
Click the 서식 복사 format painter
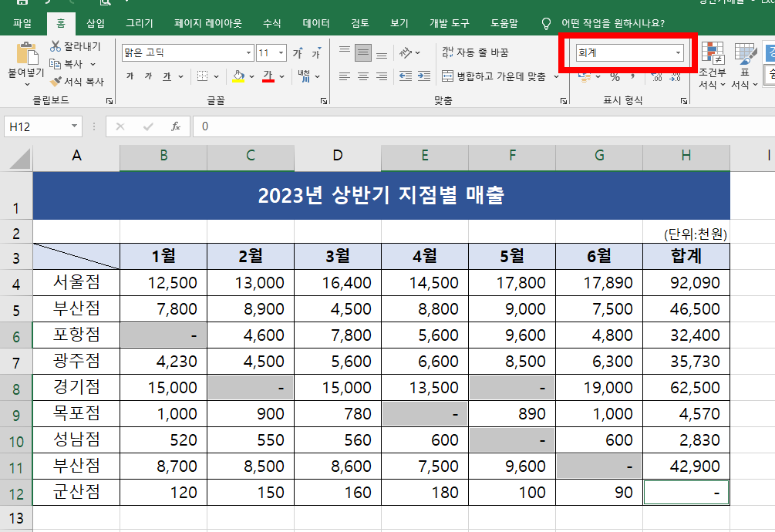[x=78, y=82]
